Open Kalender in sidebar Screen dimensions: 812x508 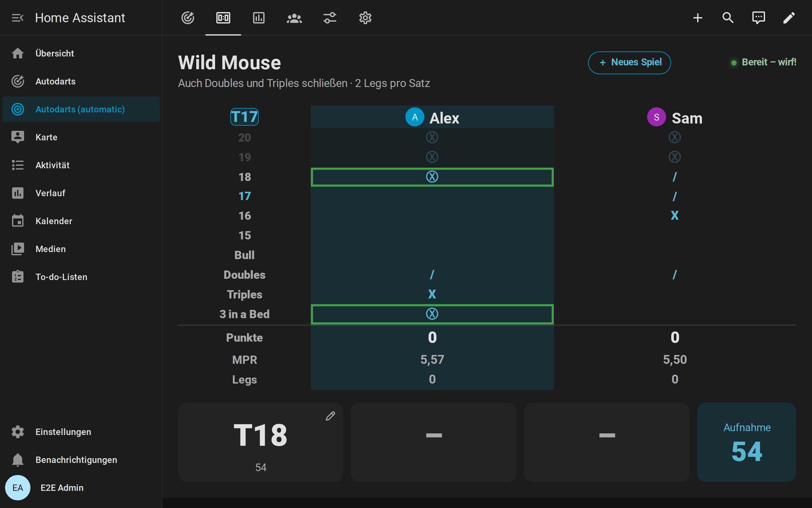point(81,221)
